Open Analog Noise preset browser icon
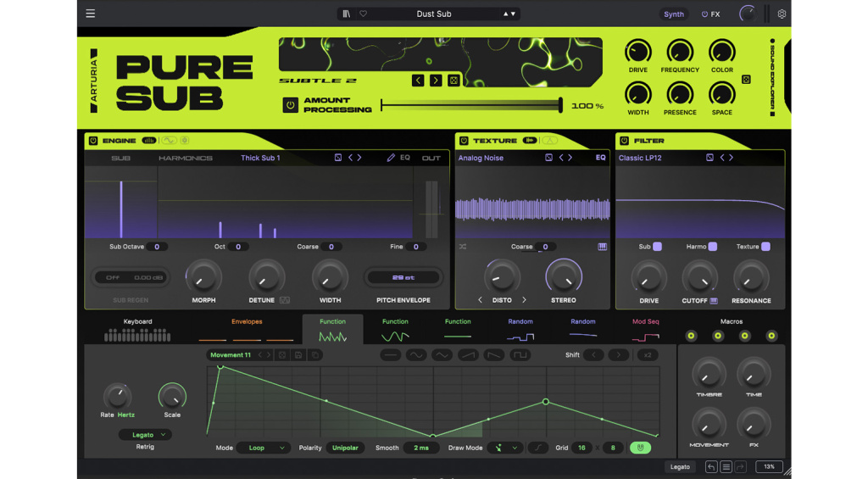This screenshot has height=479, width=868. [x=548, y=158]
